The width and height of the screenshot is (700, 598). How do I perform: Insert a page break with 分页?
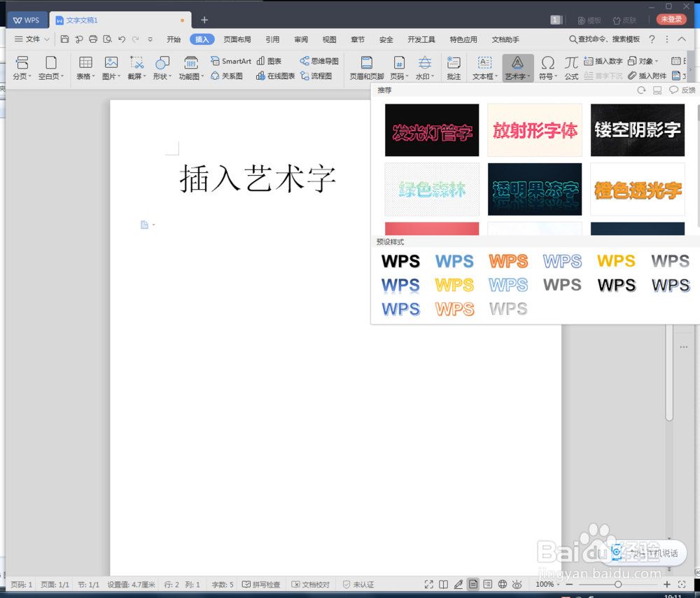point(22,68)
